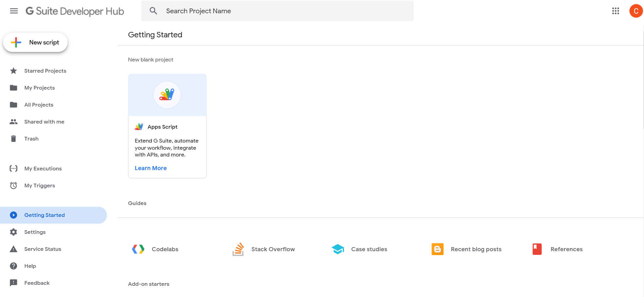644x297 pixels.
Task: Click the search magnifier icon
Action: (153, 11)
